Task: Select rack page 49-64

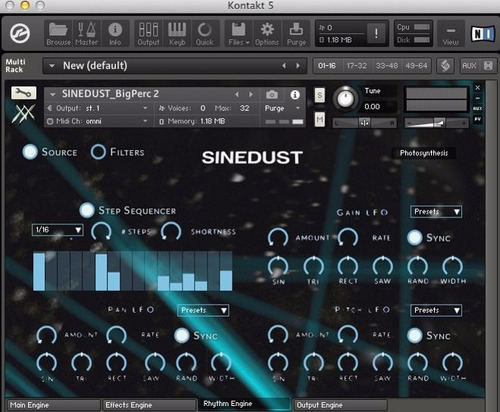Action: [417, 66]
